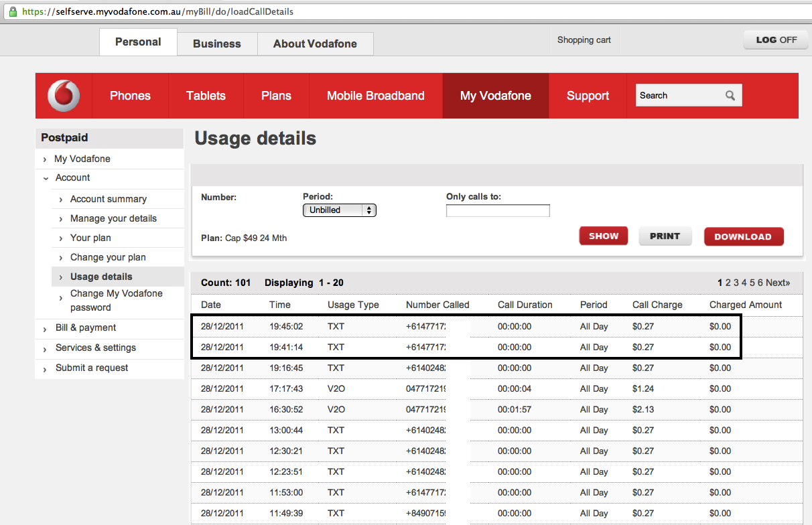Click the Call Duration column header

pos(525,305)
